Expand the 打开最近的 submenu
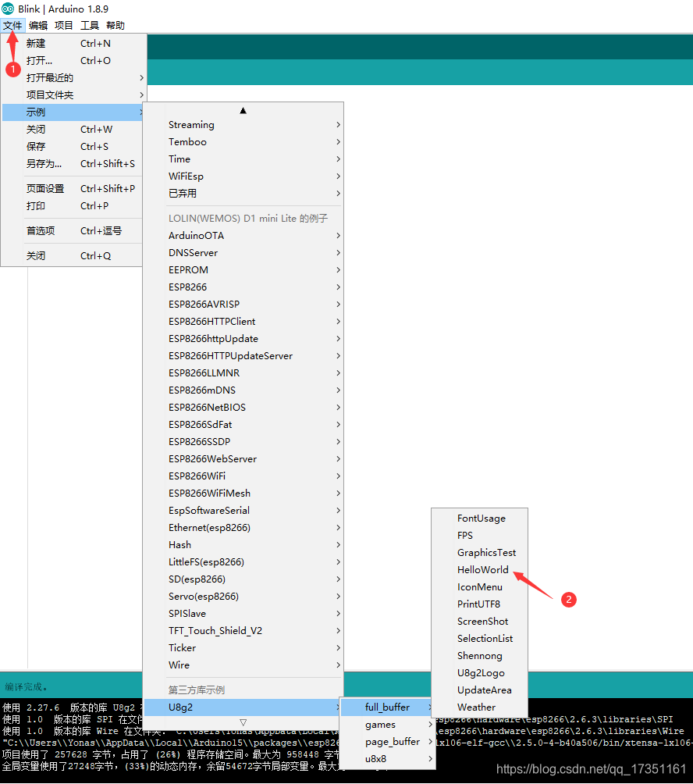The height and width of the screenshot is (784, 693). coord(74,78)
